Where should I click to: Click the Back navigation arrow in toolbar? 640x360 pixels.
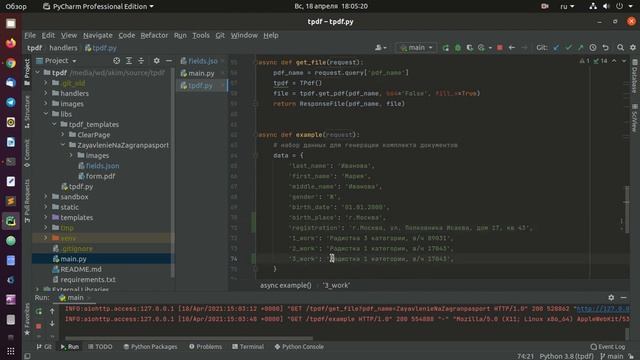point(512,48)
